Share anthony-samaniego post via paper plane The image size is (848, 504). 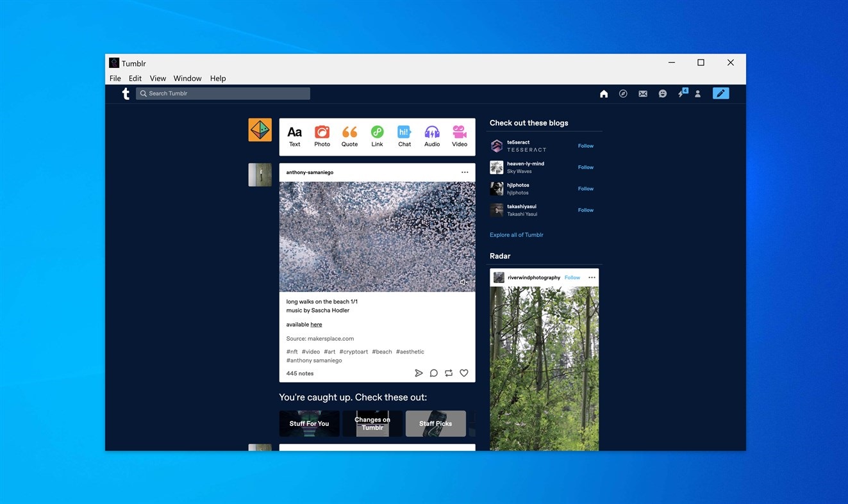[419, 373]
